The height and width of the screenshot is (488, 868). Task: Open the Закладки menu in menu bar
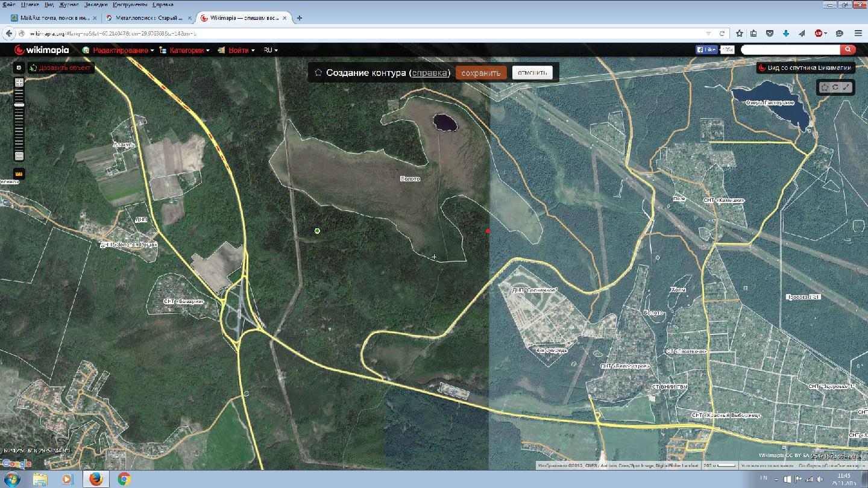pos(94,4)
